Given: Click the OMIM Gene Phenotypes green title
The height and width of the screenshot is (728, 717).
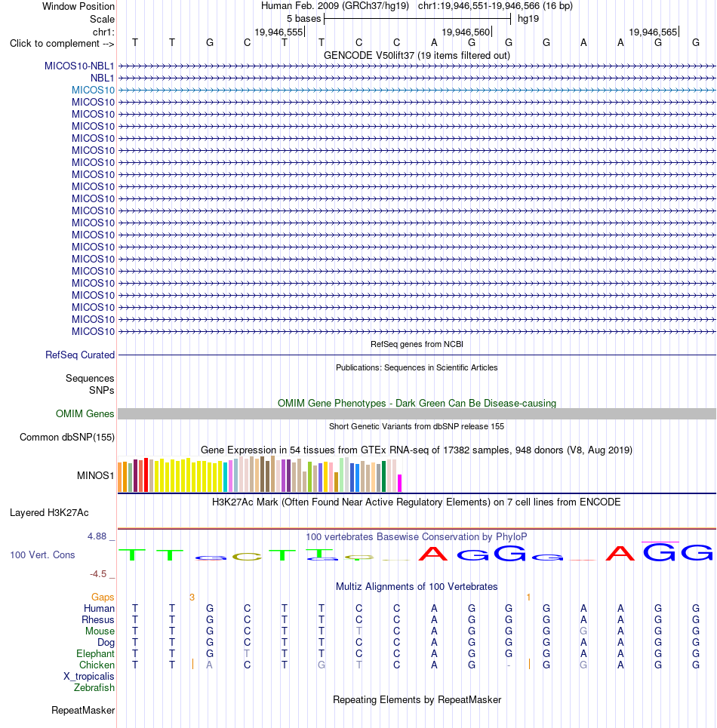Looking at the screenshot, I should pyautogui.click(x=417, y=403).
